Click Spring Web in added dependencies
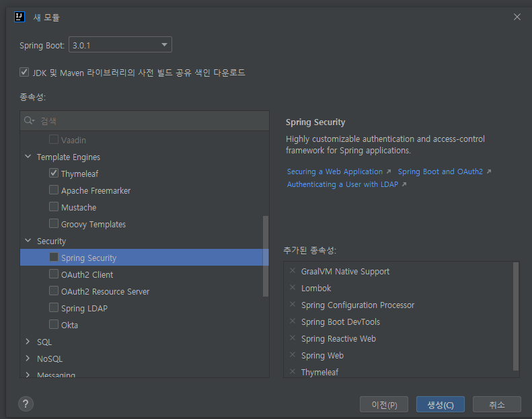Screen dimensions: 532x419 [x=322, y=356]
